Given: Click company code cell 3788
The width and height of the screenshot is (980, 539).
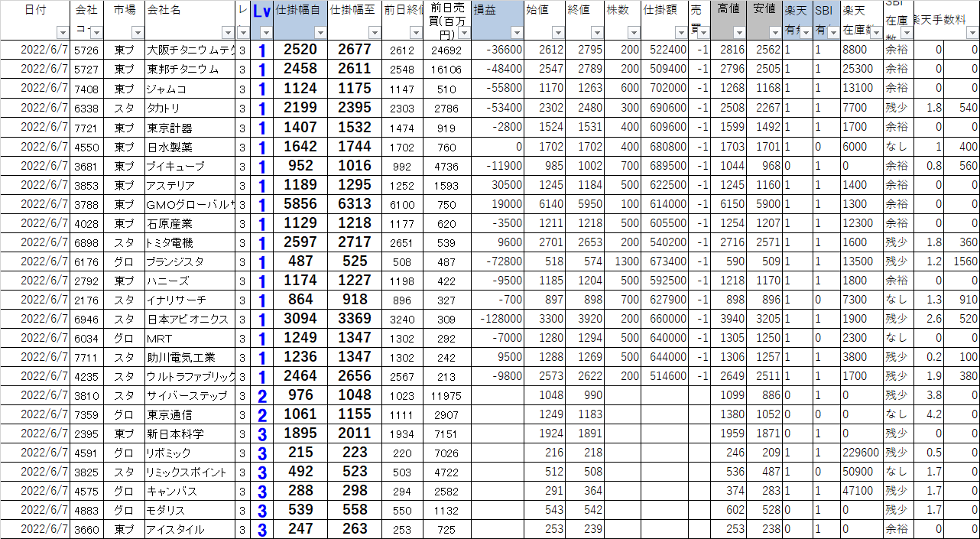Looking at the screenshot, I should tap(87, 204).
